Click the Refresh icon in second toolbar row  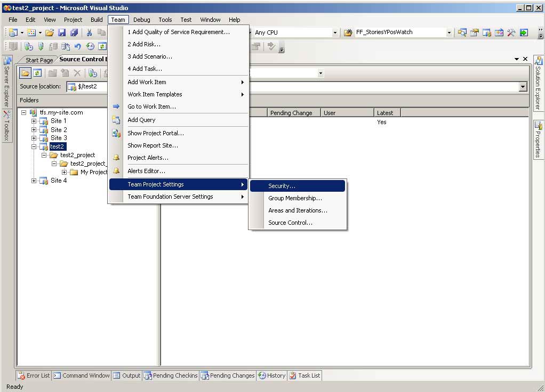click(x=102, y=46)
